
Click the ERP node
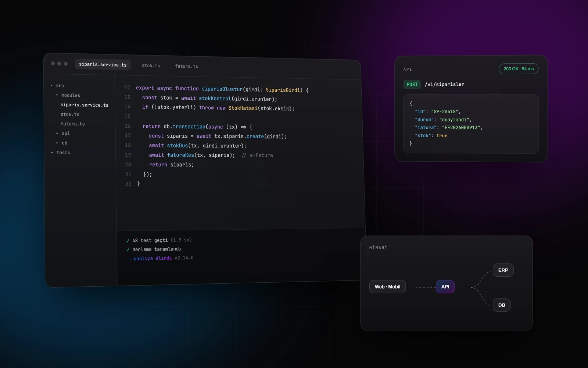click(x=503, y=270)
